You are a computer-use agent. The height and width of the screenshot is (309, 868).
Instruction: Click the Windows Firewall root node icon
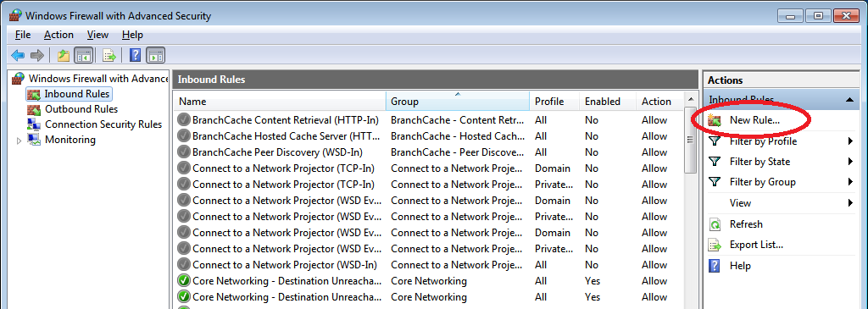[19, 79]
